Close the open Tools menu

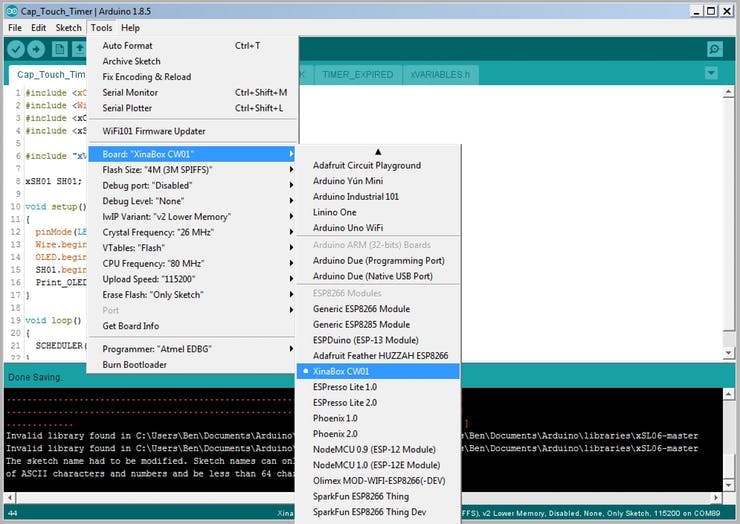point(101,28)
